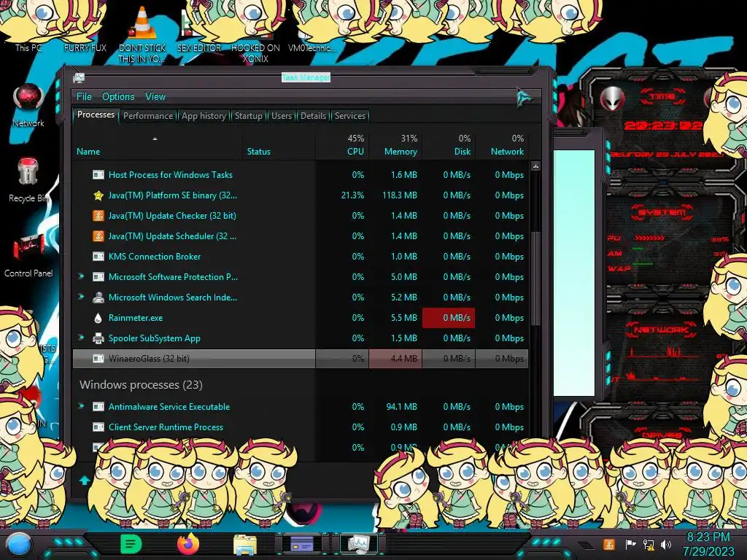This screenshot has height=560, width=747.
Task: Select the Rainmeter.exe process name
Action: 135,318
